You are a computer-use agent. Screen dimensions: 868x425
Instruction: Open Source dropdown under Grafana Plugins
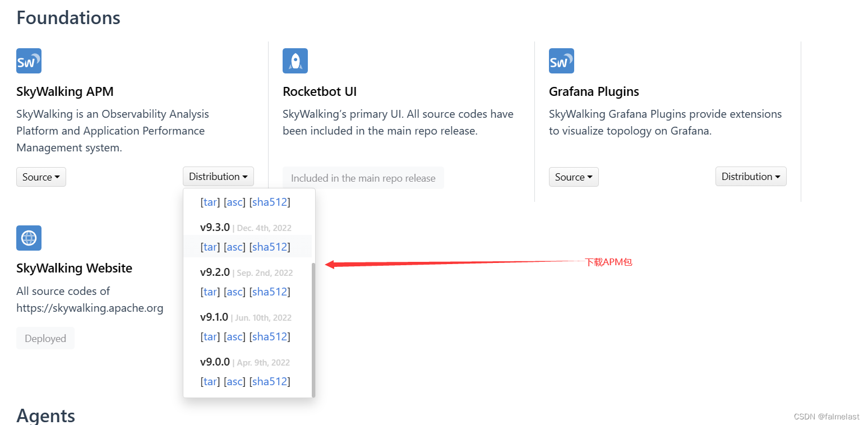click(574, 177)
